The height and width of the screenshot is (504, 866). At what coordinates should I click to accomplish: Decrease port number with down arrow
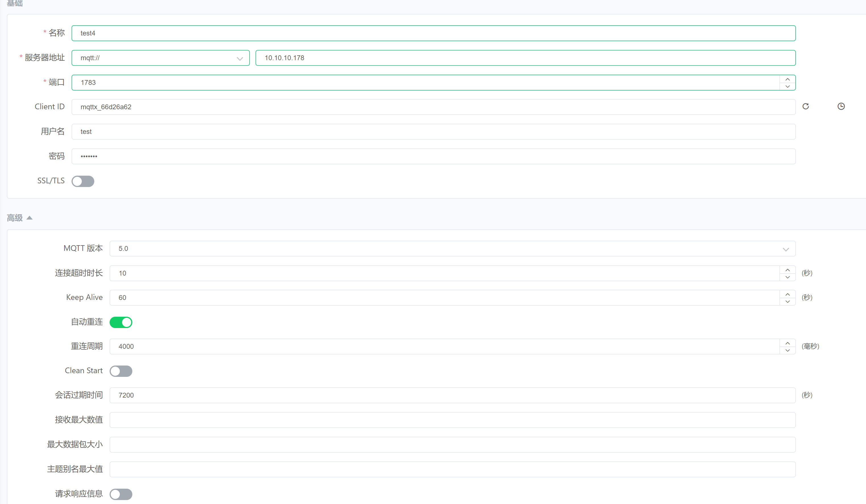tap(787, 87)
